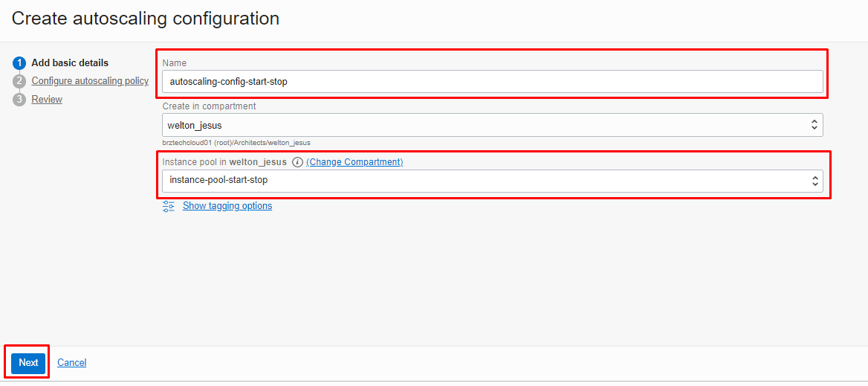The image size is (868, 386).
Task: Select step 3 circle in wizard
Action: tap(19, 100)
